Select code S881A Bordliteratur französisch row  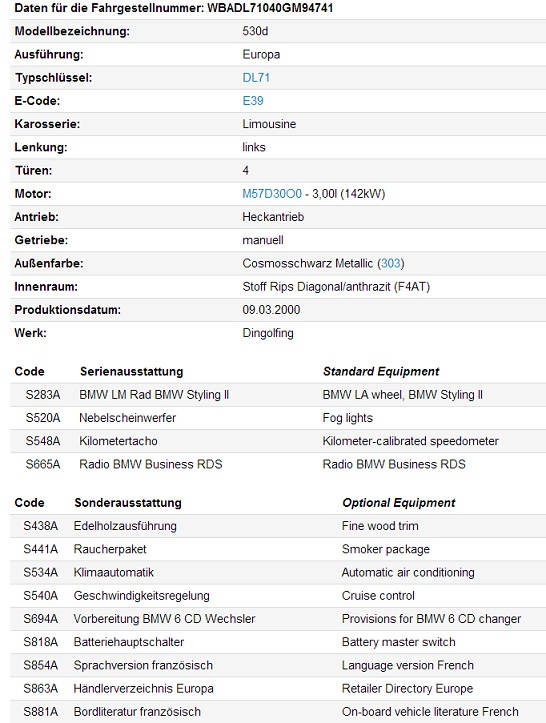278,712
